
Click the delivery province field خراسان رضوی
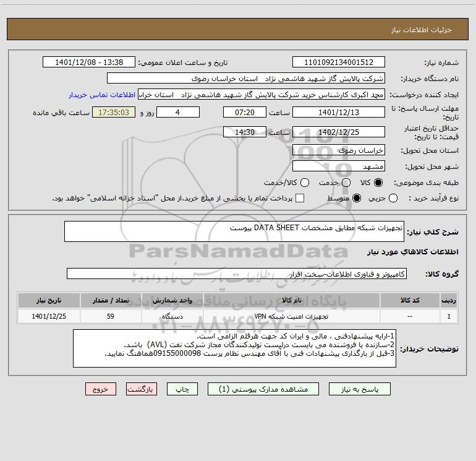point(339,150)
